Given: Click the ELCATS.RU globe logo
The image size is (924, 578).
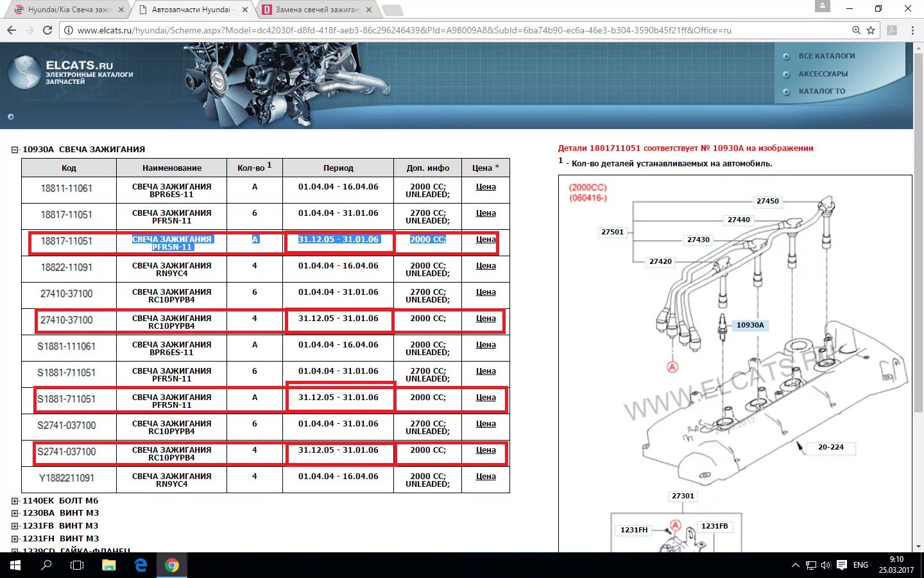Looking at the screenshot, I should [24, 71].
